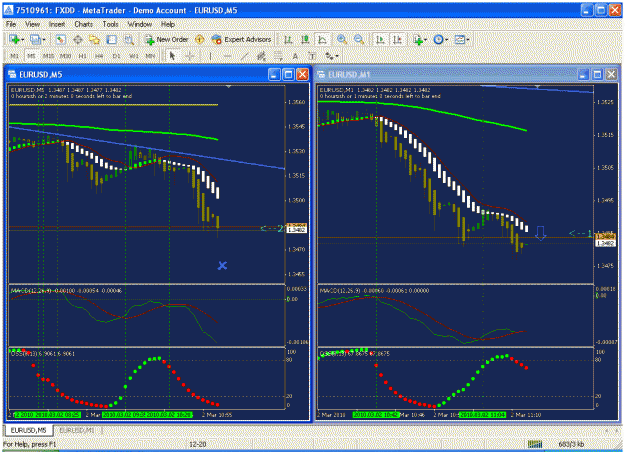Select the Equidistant Channel tool
The height and width of the screenshot is (452, 625).
[261, 56]
